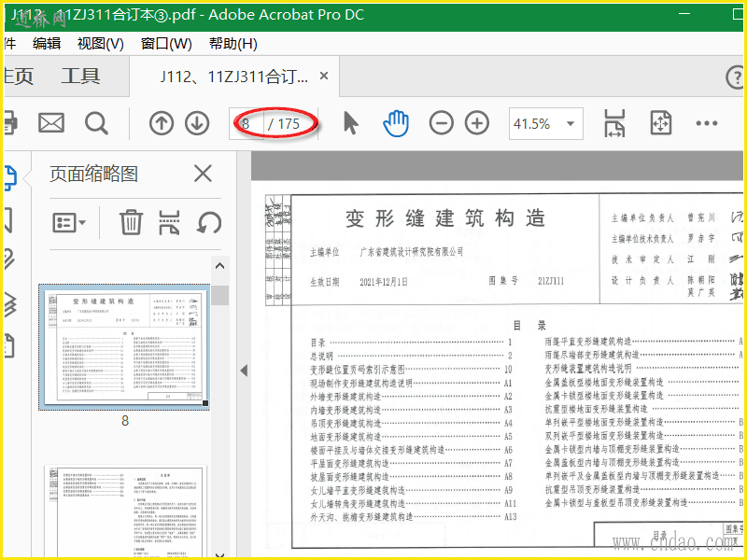Open the 编辑 menu

47,44
